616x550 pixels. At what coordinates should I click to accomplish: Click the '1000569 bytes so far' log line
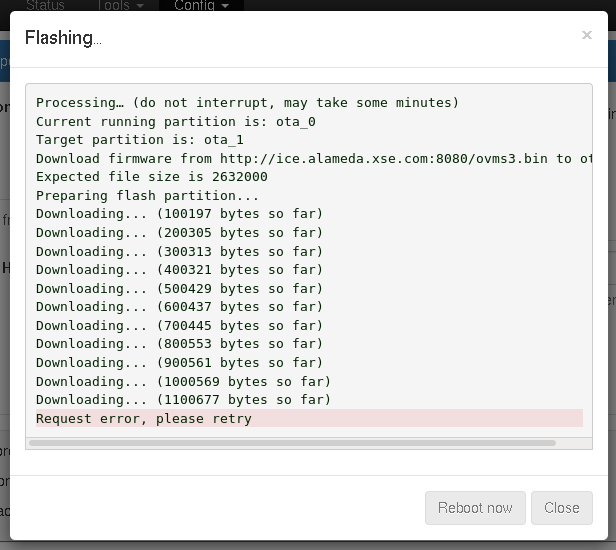183,381
